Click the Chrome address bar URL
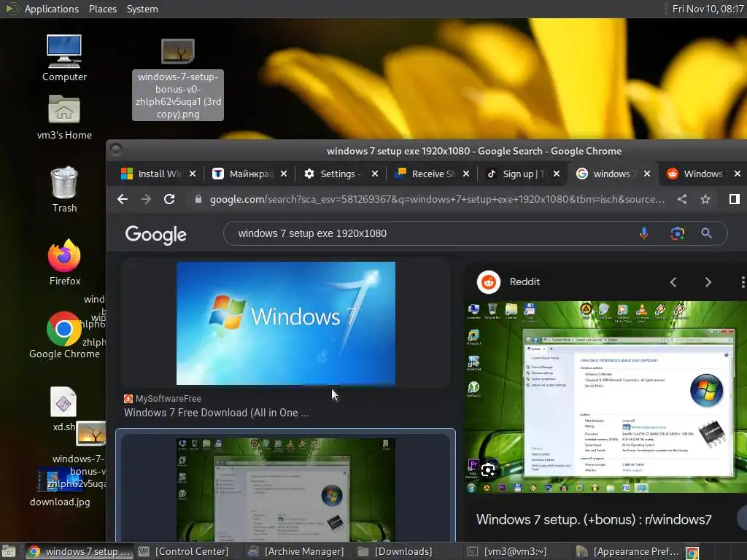 tap(438, 199)
